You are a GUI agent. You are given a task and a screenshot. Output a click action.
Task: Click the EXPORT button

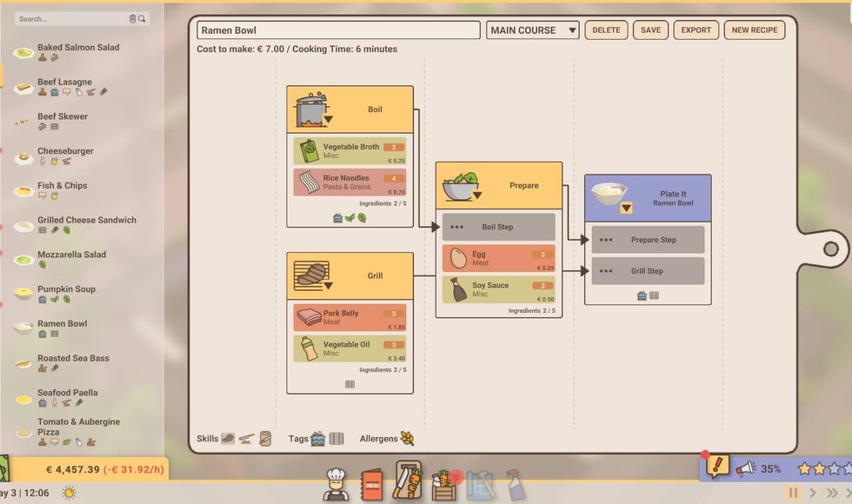(696, 30)
